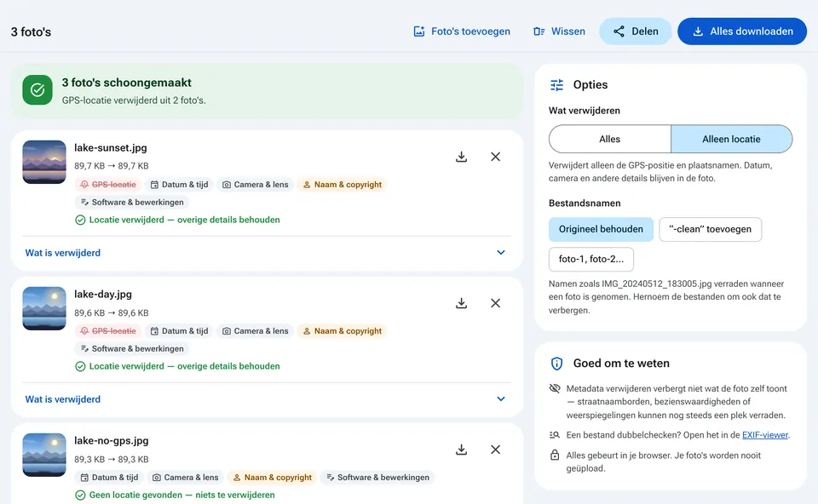
Task: Click the Camera & lens tag on lake-day.jpg
Action: [256, 331]
